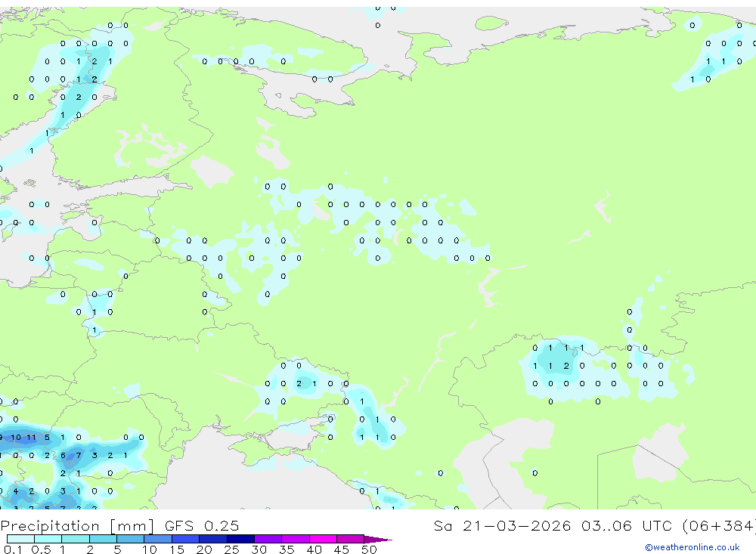Click the 'GFS 0.25' model label

[x=202, y=526]
